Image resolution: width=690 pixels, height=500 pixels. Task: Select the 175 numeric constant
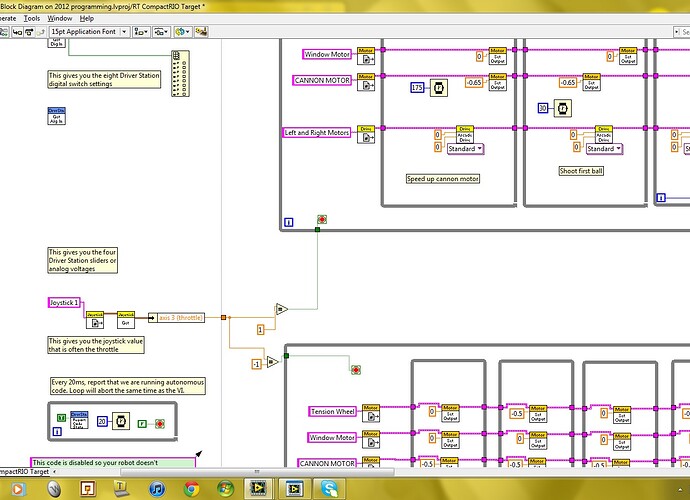[x=417, y=88]
